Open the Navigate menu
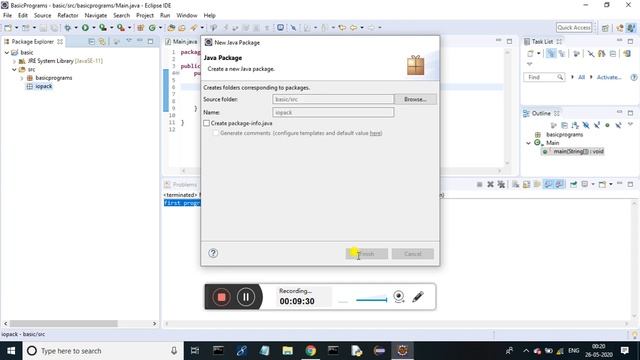The height and width of the screenshot is (360, 640). pos(96,15)
